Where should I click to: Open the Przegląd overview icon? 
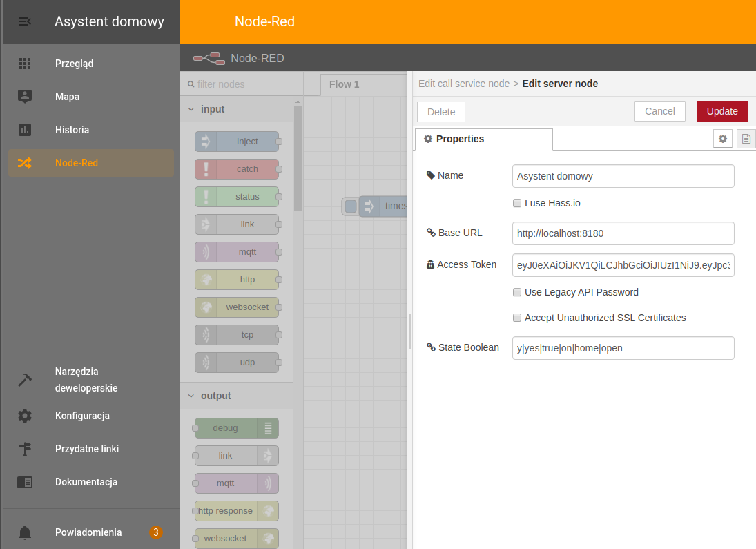click(x=25, y=64)
